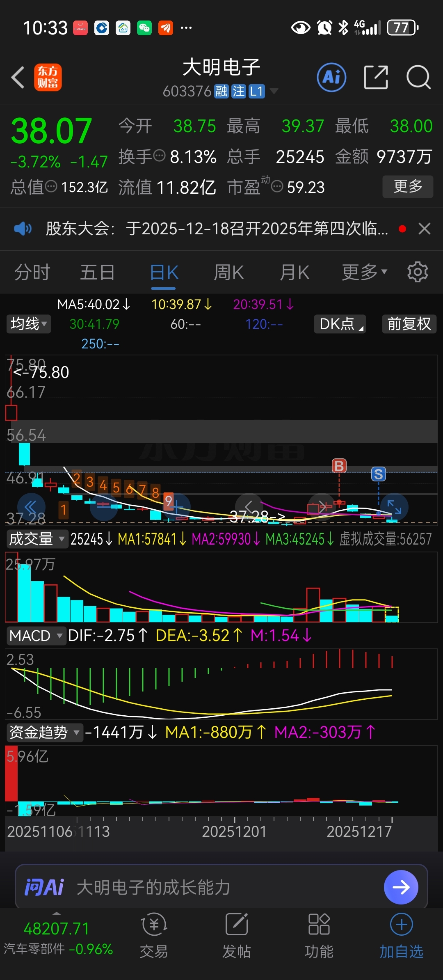Open the 成交量 indicator dropdown

37,538
